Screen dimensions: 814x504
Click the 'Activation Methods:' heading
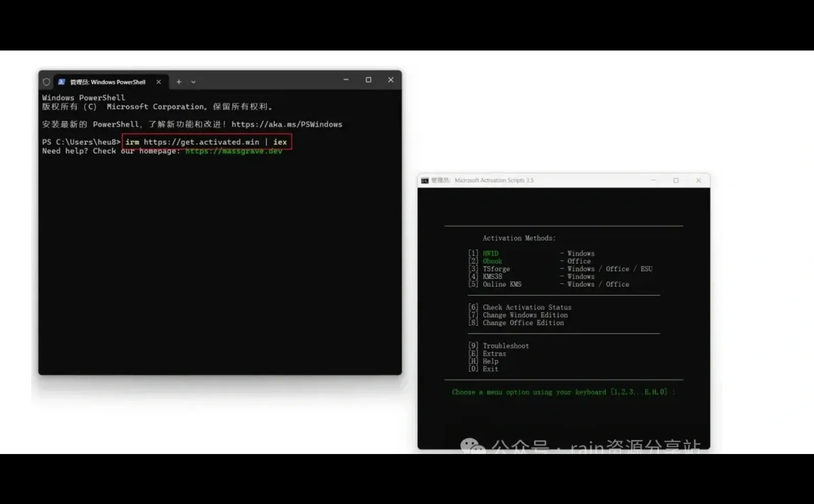click(x=519, y=238)
